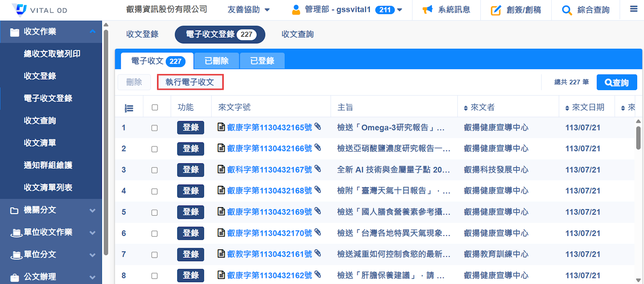Toggle the select-all checkbox in header
Viewport: 644px width, 284px height.
155,107
